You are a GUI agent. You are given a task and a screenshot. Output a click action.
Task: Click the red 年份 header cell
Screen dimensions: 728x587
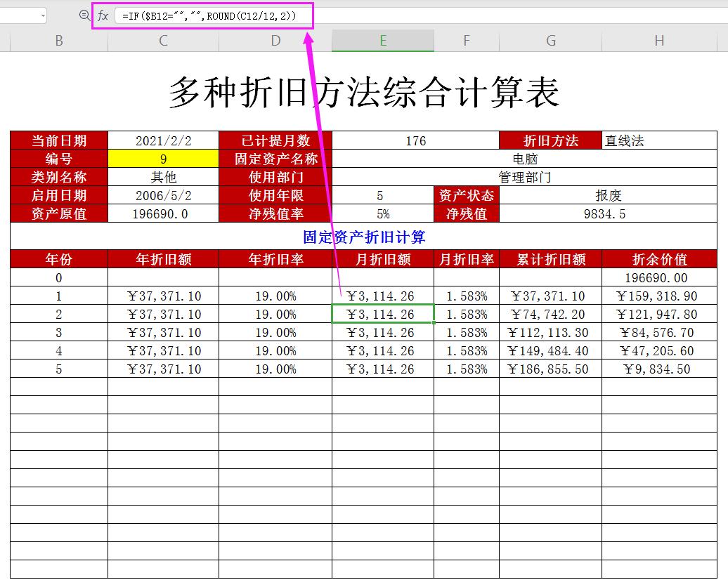[x=58, y=259]
